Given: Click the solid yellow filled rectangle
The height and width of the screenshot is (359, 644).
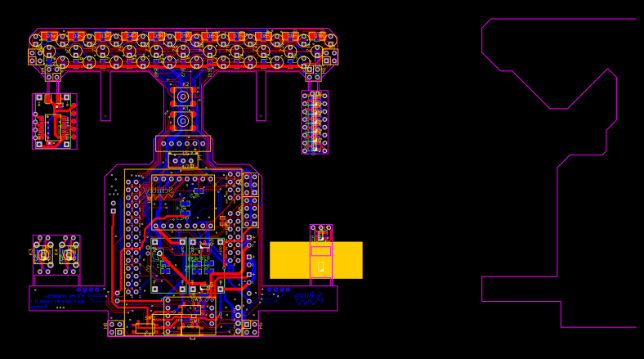Looking at the screenshot, I should click(x=316, y=260).
